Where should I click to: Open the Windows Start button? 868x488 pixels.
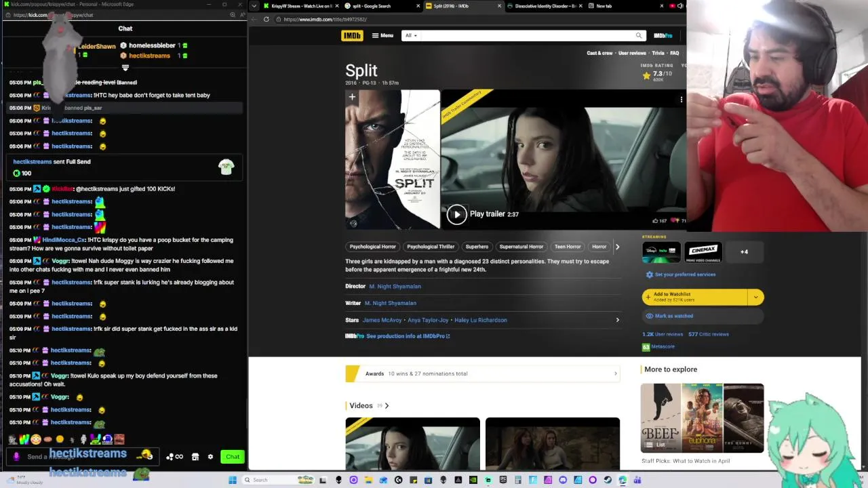tap(233, 480)
